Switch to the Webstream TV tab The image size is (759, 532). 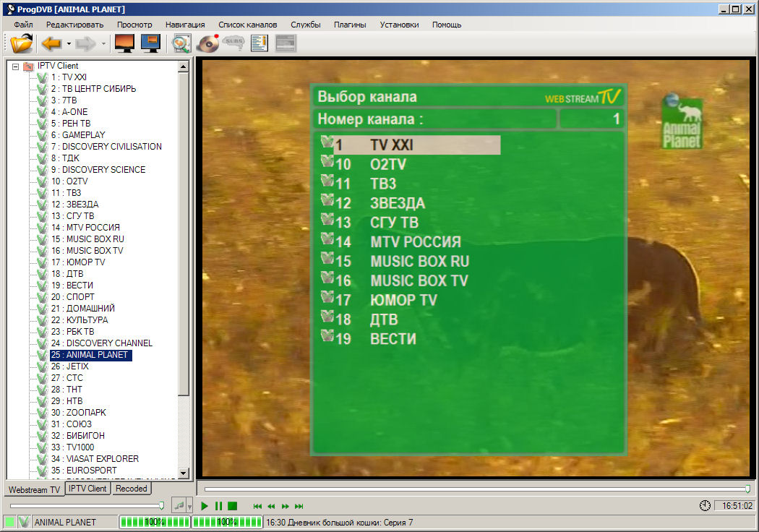[35, 489]
